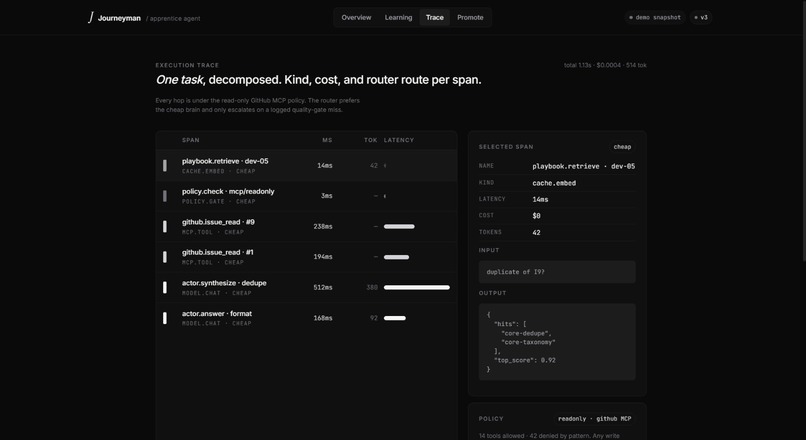Select the playbook.retrieve · dev-05 span row
Screen dimensions: 806x440
(x=306, y=166)
